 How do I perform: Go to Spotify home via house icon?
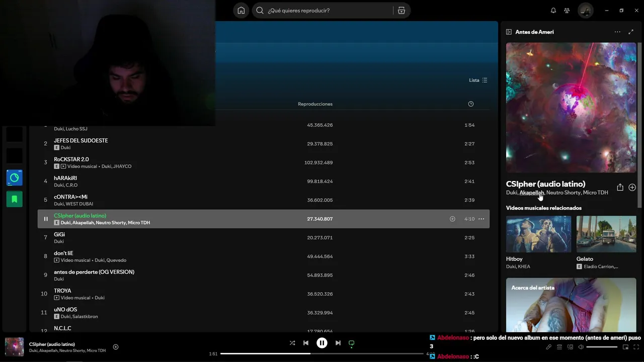pos(241,11)
